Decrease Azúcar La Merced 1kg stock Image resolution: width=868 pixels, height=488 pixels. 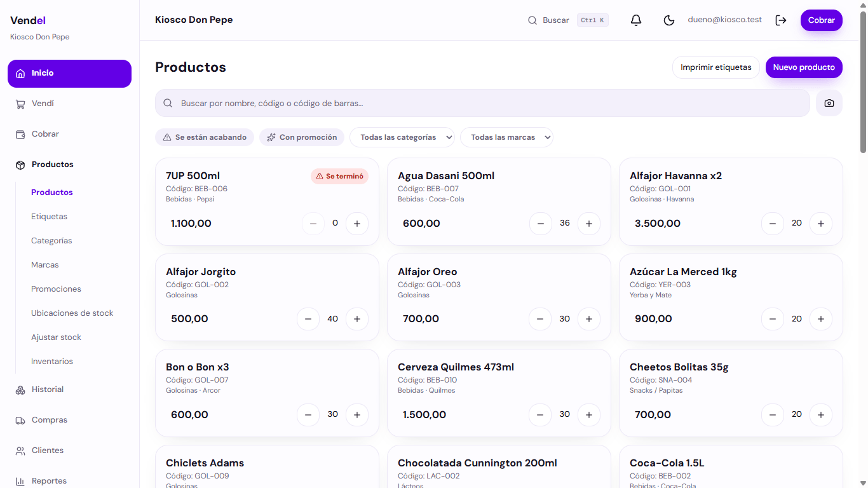(773, 319)
